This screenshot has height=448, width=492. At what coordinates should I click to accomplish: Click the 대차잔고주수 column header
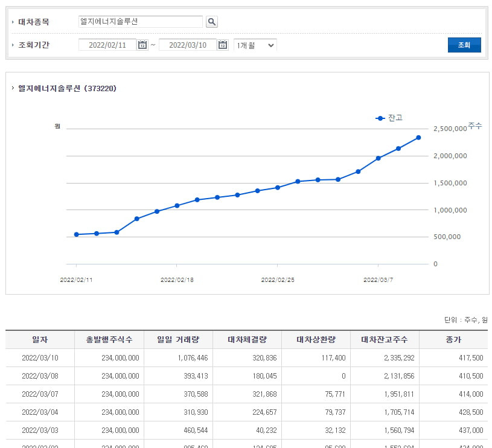385,339
